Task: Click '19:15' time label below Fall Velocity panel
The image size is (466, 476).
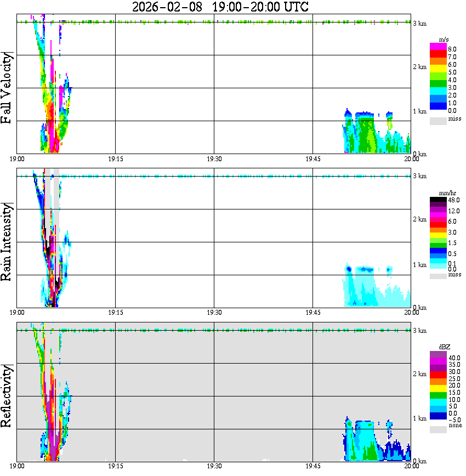Action: [x=116, y=159]
